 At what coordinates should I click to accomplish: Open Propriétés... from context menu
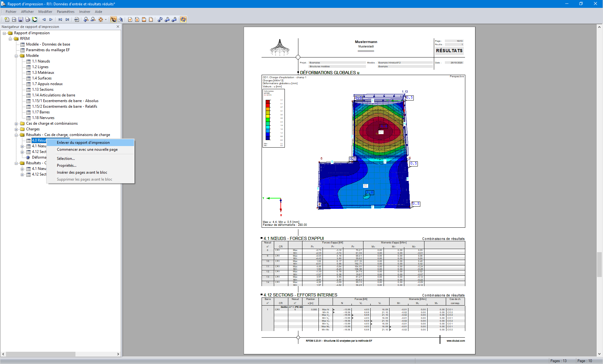tap(91, 166)
